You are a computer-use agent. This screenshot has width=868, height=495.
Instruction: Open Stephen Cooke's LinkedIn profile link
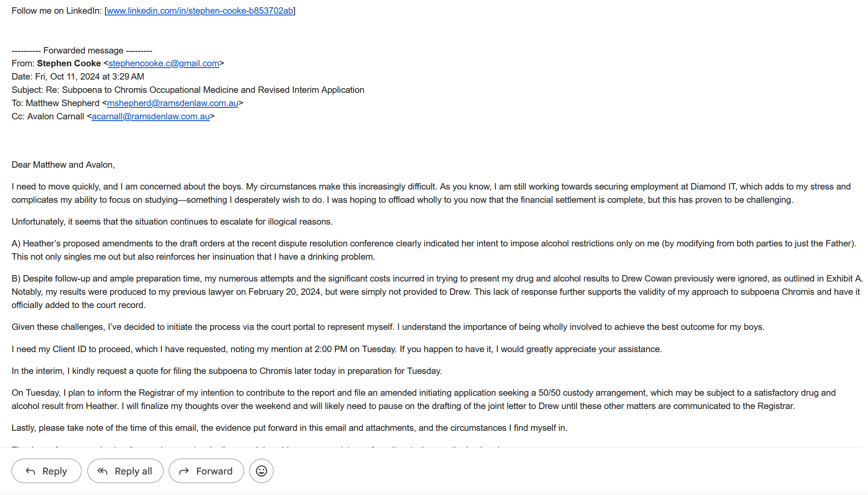coord(200,11)
